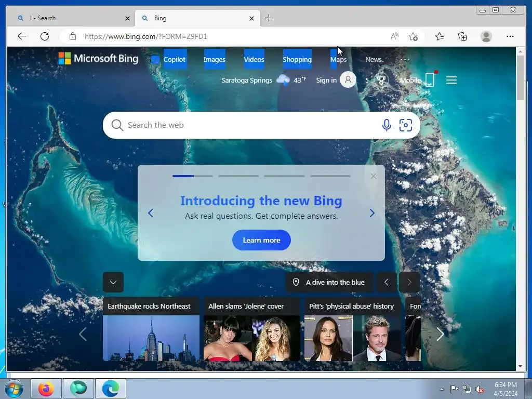Open Action Center flag tray icon
532x399 pixels.
point(454,389)
